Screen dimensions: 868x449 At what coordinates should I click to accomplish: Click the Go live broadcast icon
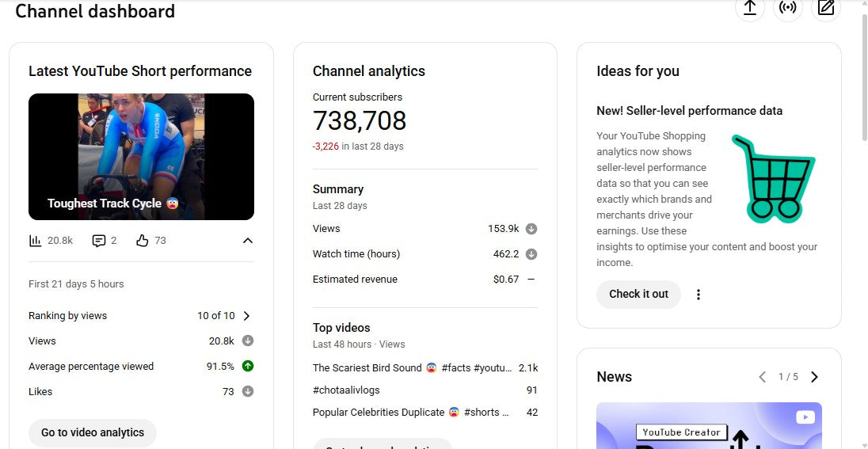(x=787, y=8)
